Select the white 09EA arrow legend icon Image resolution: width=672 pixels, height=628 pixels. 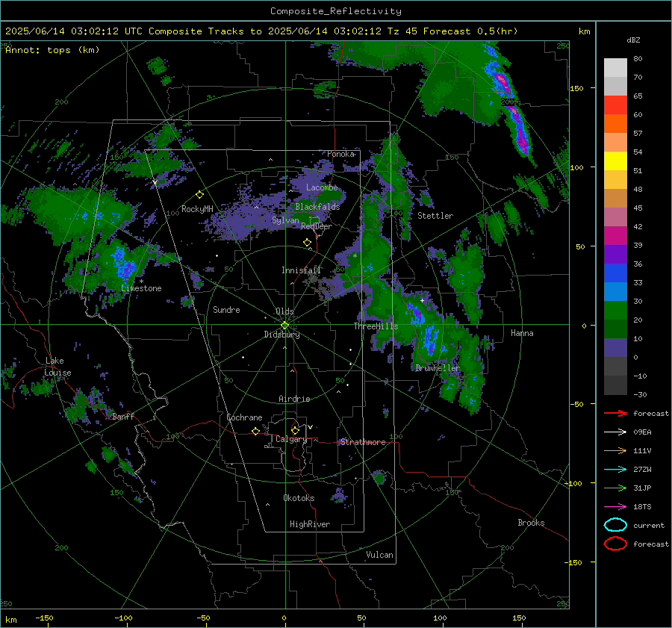615,432
